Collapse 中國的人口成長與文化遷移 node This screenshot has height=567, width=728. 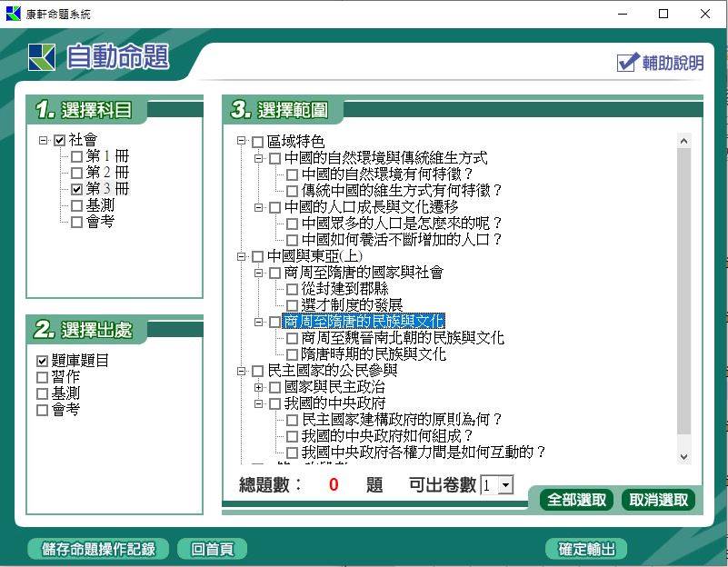(x=259, y=207)
